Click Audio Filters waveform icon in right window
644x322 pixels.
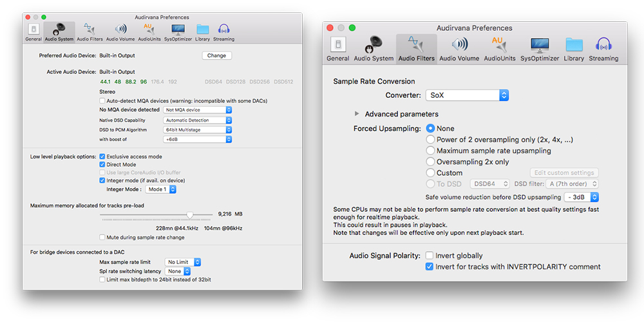coord(417,44)
